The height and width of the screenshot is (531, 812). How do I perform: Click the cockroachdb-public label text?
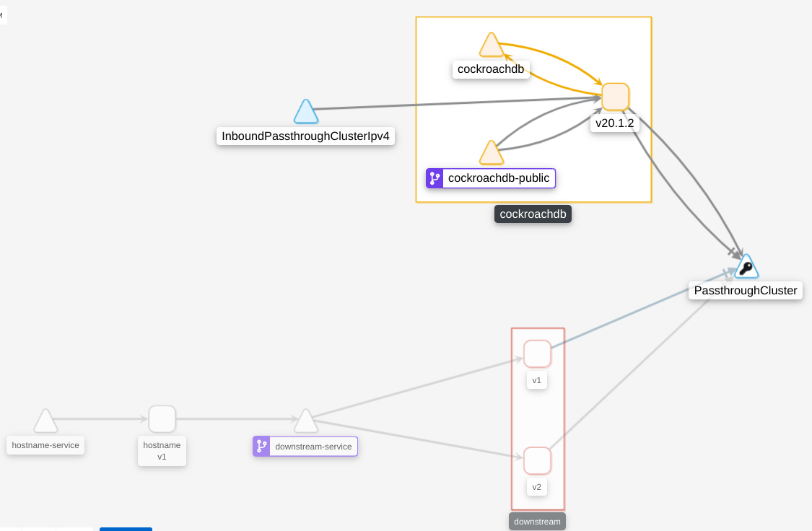pos(499,178)
